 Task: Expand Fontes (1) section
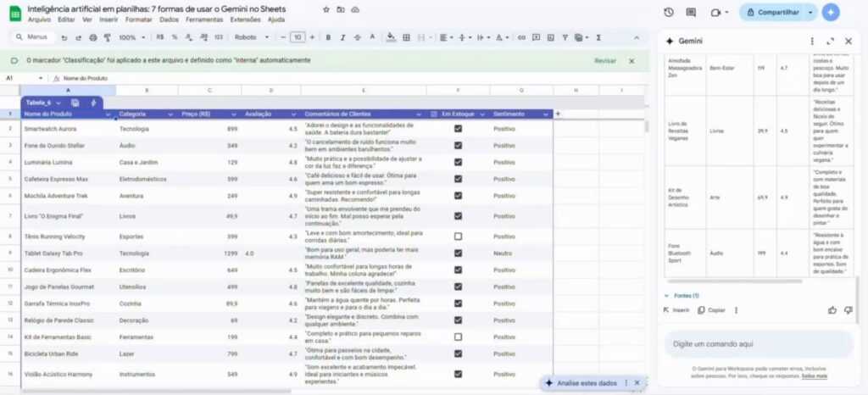682,296
